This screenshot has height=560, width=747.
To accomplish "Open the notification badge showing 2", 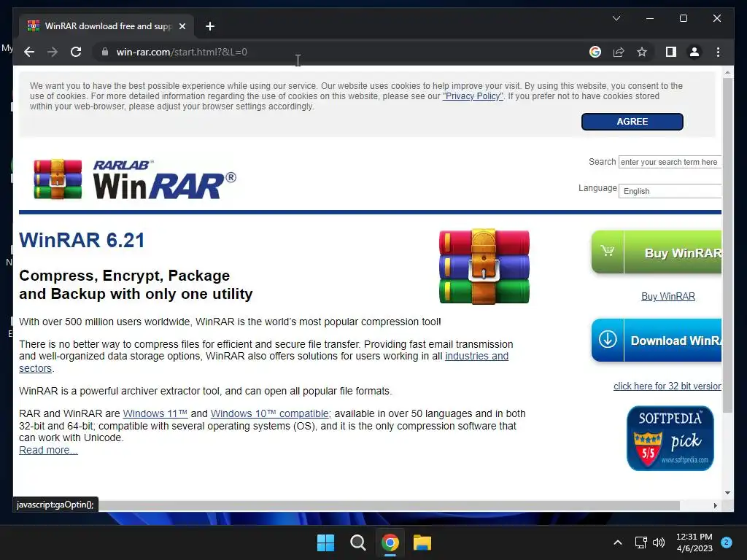I will coord(727,542).
